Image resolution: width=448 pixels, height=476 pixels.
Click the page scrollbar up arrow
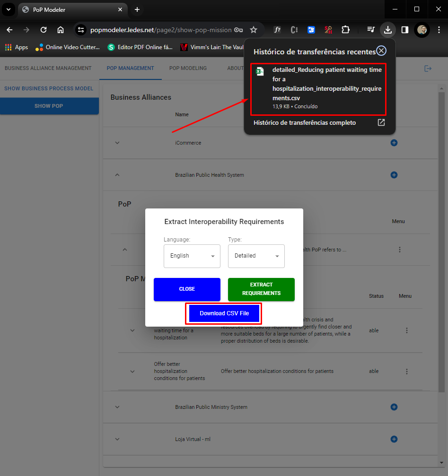click(x=441, y=88)
